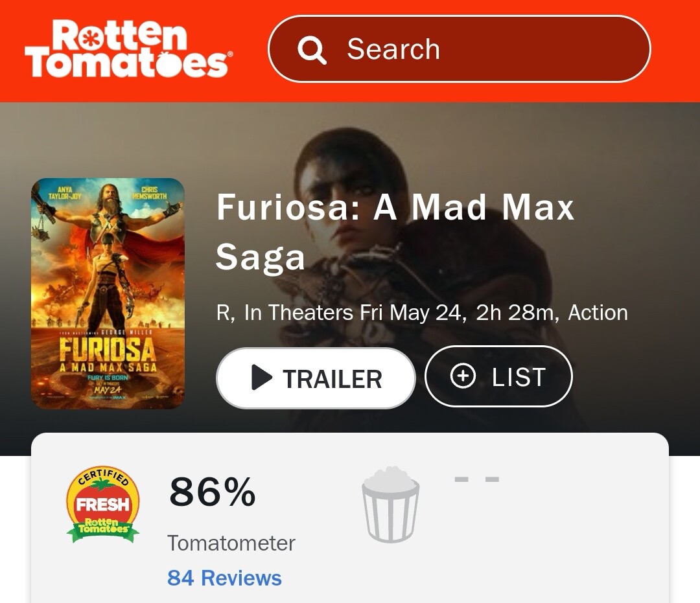Screen dimensions: 700x603
Task: Click the circled plus icon beside LIST
Action: tap(463, 376)
